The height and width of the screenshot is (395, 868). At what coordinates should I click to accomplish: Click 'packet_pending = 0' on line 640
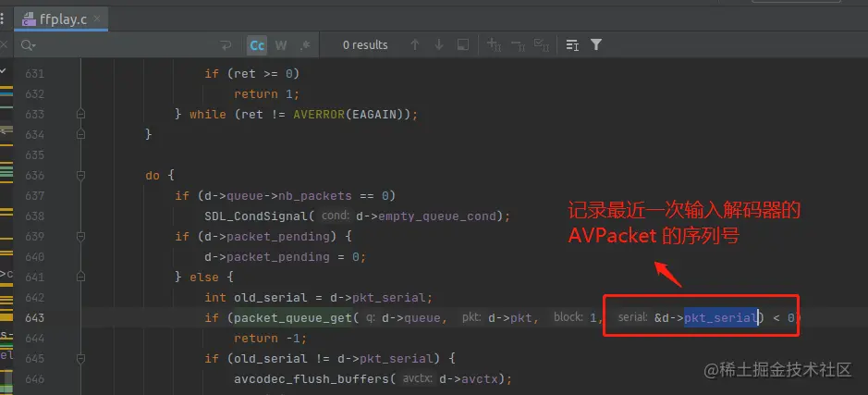[x=293, y=257]
